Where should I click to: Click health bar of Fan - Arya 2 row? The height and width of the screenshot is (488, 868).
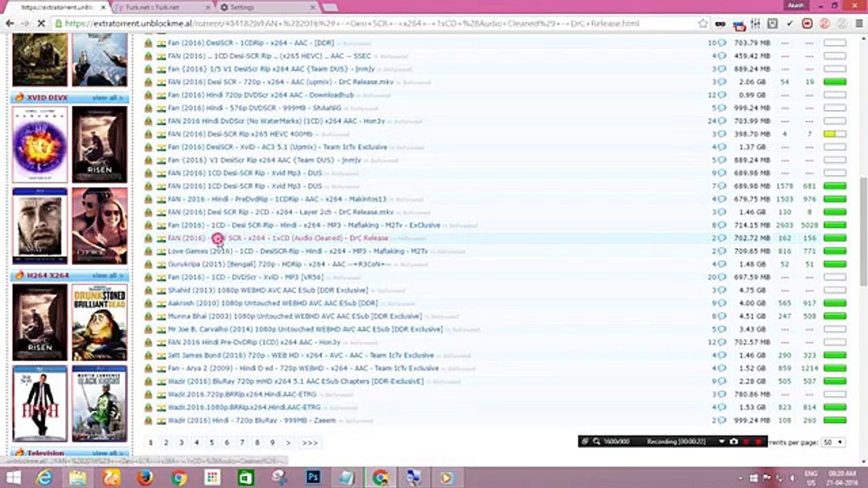point(835,368)
